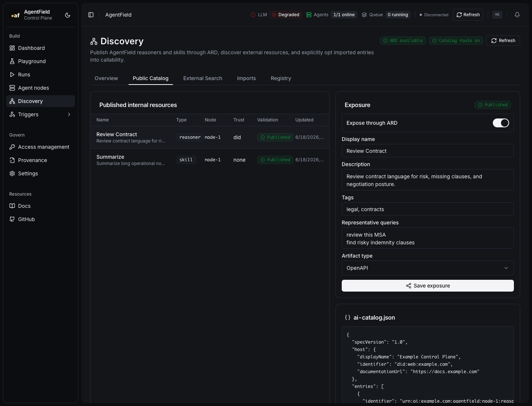Click the Playground flask icon
The width and height of the screenshot is (532, 406).
(x=12, y=61)
